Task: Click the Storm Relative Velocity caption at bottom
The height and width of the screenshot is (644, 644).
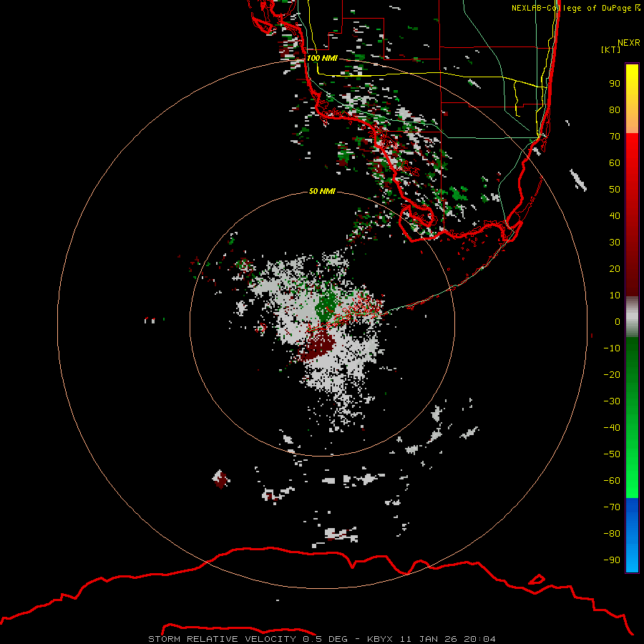Action: coord(322,639)
